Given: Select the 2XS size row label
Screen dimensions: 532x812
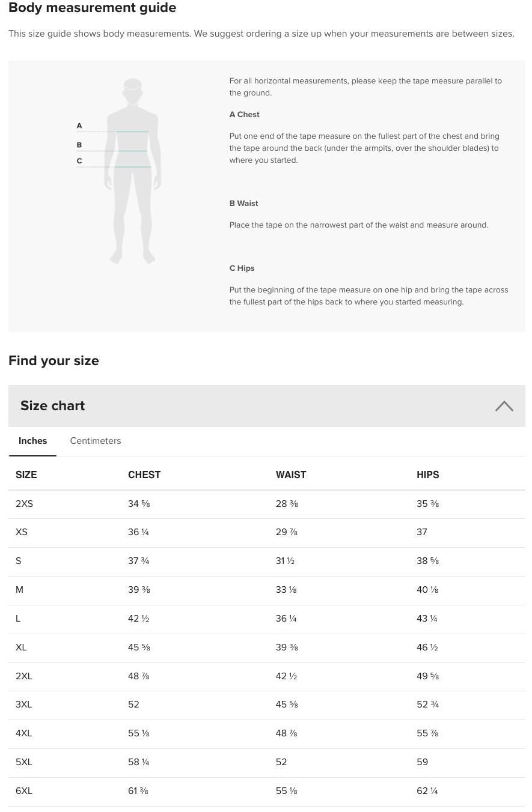Looking at the screenshot, I should point(25,504).
